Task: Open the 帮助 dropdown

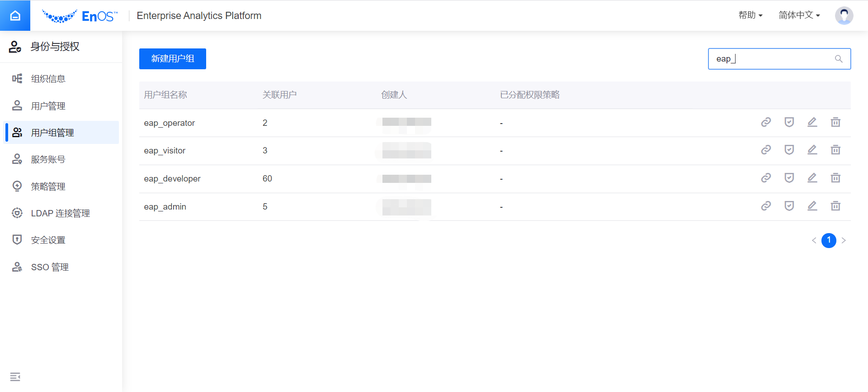Action: (x=750, y=15)
